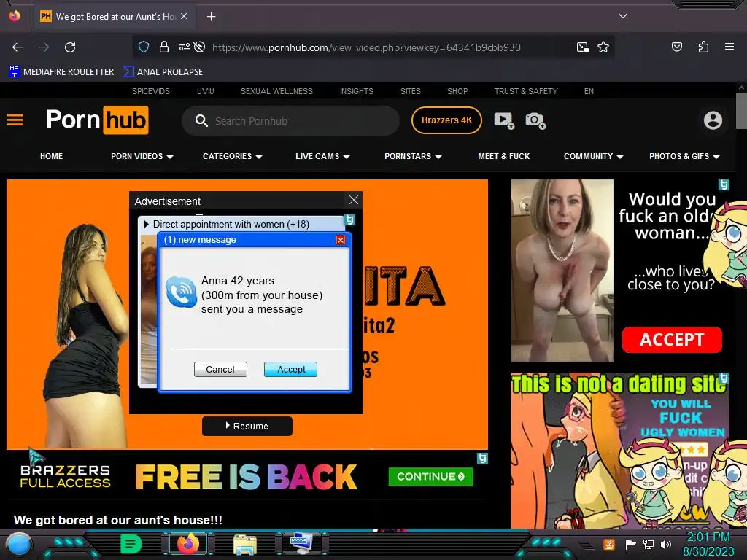Open the EN language selector
The image size is (747, 560).
[589, 91]
